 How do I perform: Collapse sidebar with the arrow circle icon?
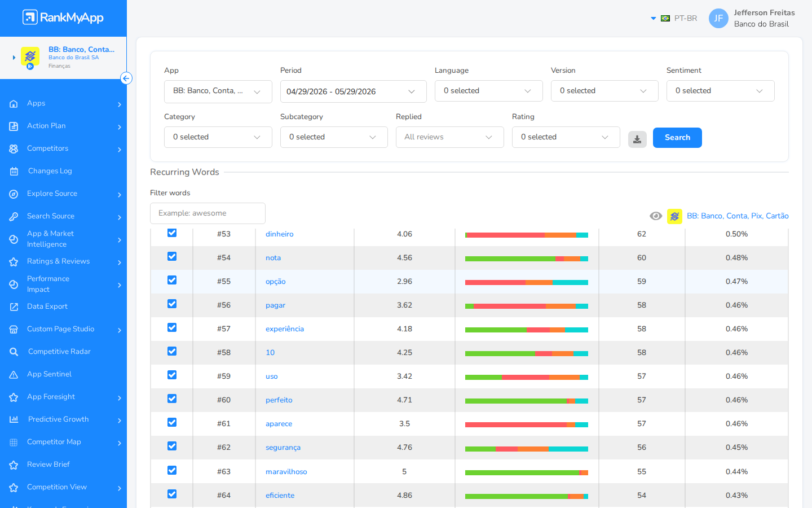[x=126, y=78]
